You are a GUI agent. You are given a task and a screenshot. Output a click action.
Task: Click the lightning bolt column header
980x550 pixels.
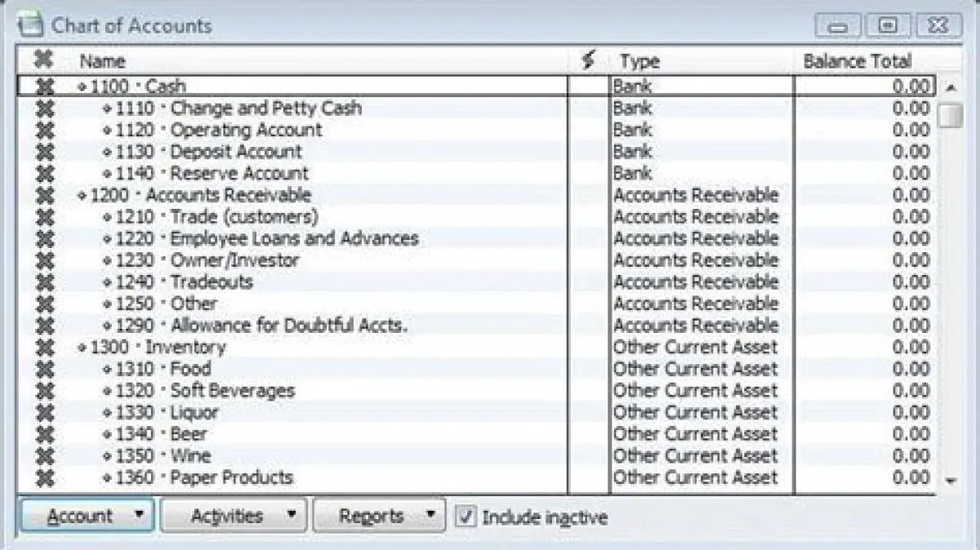[588, 61]
